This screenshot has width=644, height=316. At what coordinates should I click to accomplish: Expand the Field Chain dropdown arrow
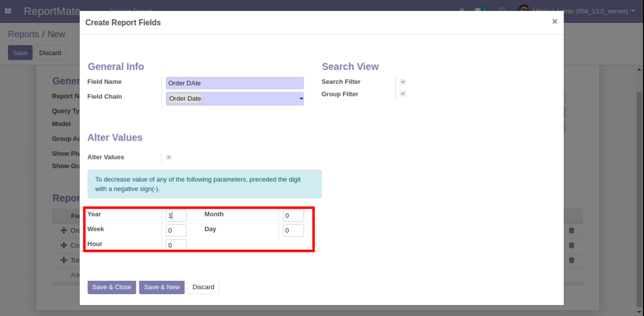tap(301, 99)
